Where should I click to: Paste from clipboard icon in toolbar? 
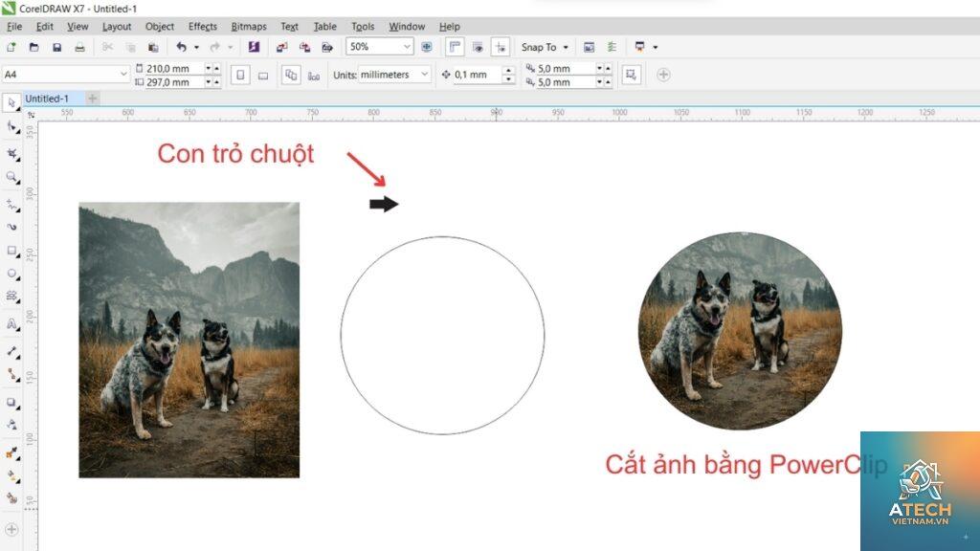click(x=153, y=47)
